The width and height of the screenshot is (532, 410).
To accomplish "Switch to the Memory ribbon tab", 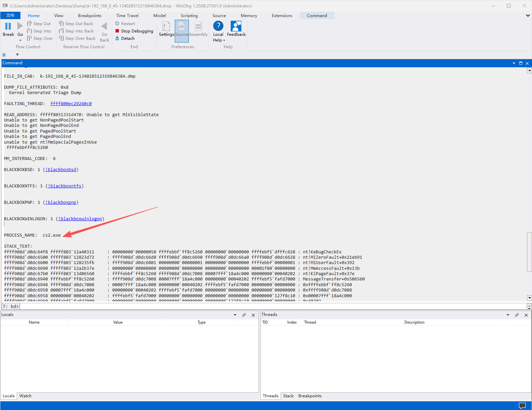I will [249, 15].
